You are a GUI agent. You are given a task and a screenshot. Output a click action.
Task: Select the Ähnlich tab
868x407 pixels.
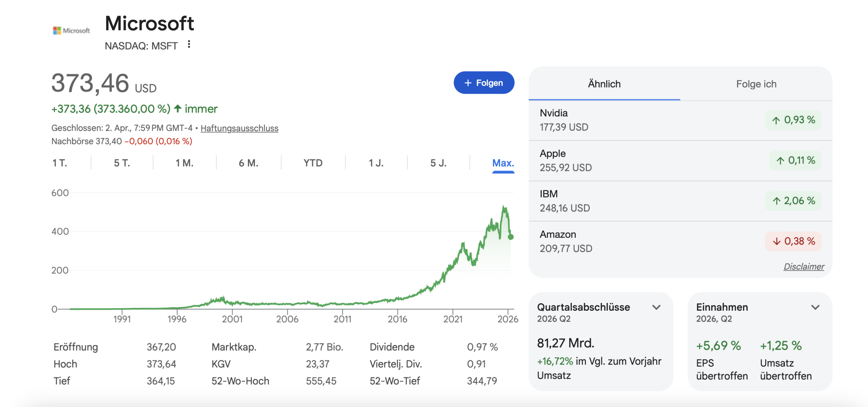(604, 84)
